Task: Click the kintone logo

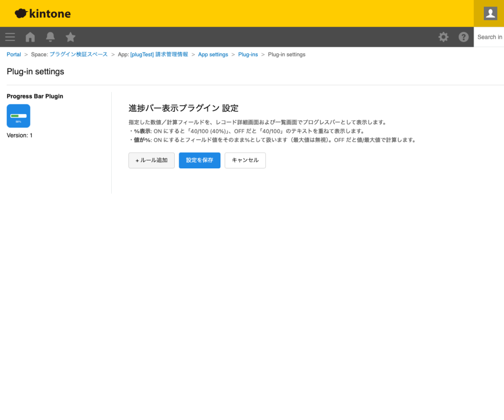Action: (x=42, y=13)
